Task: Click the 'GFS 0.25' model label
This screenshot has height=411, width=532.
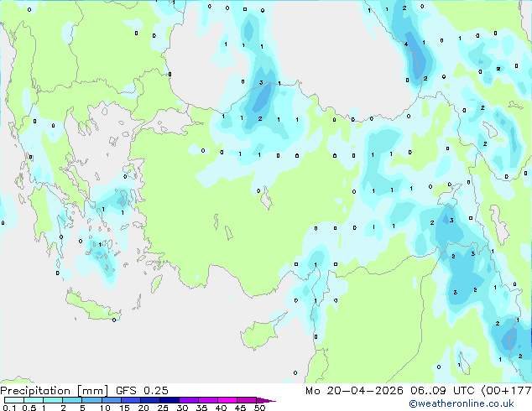Action: pyautogui.click(x=142, y=391)
